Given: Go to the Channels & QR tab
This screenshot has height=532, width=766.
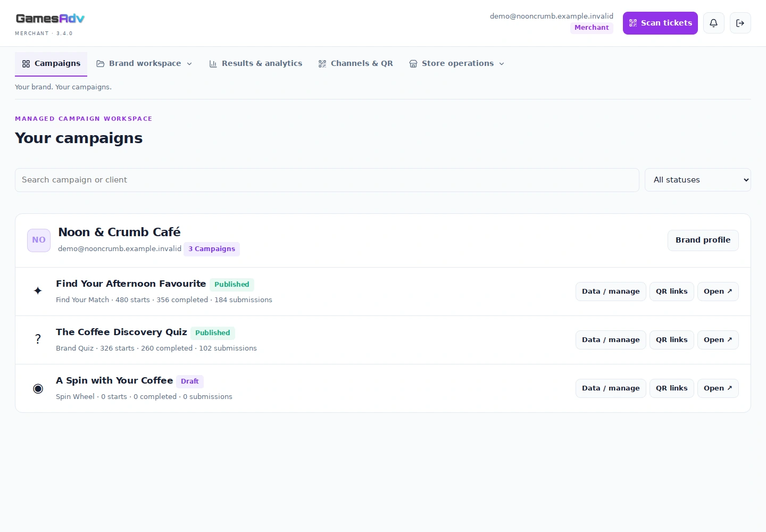Looking at the screenshot, I should 356,63.
